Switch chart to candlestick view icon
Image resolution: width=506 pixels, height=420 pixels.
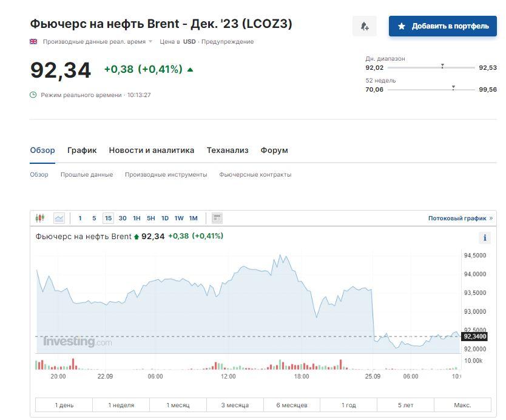tap(41, 218)
